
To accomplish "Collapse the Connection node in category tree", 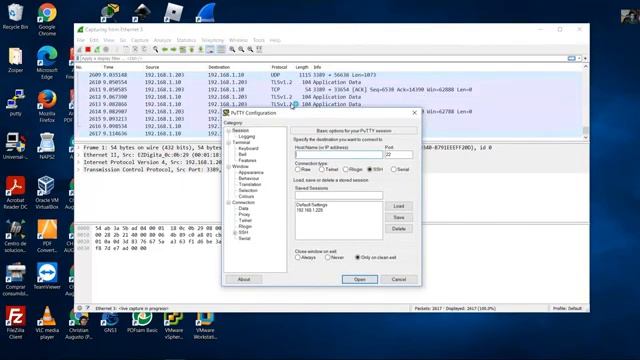I will (229, 202).
